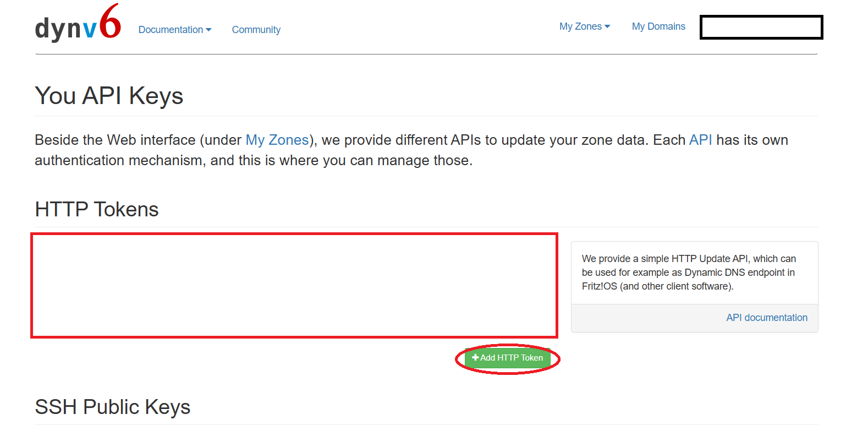868x425 pixels.
Task: Click the caret arrow beside navbar My Zones
Action: (x=607, y=26)
